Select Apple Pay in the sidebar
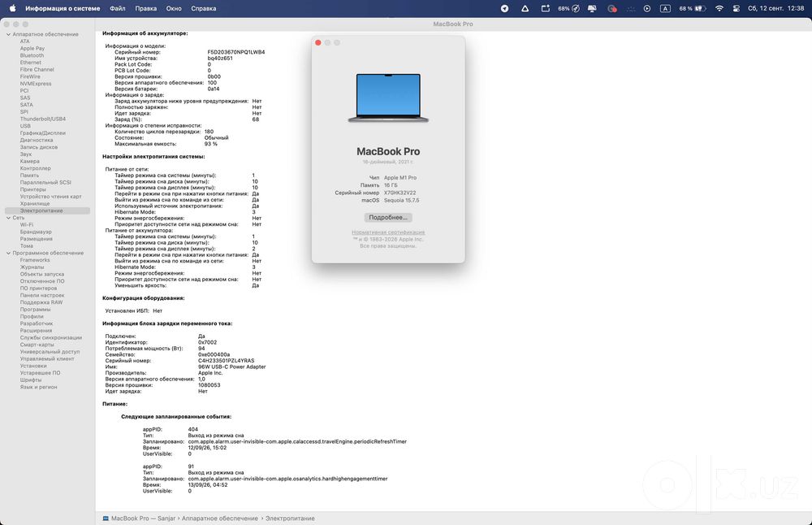This screenshot has height=525, width=812. coord(32,48)
